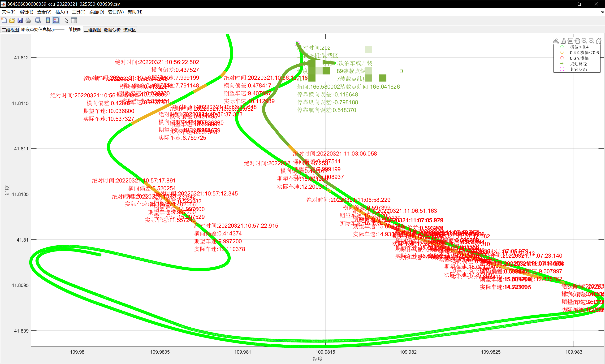Screen dimensions: 605x364
Task: Click the New Figure toolbar icon
Action: pos(4,21)
